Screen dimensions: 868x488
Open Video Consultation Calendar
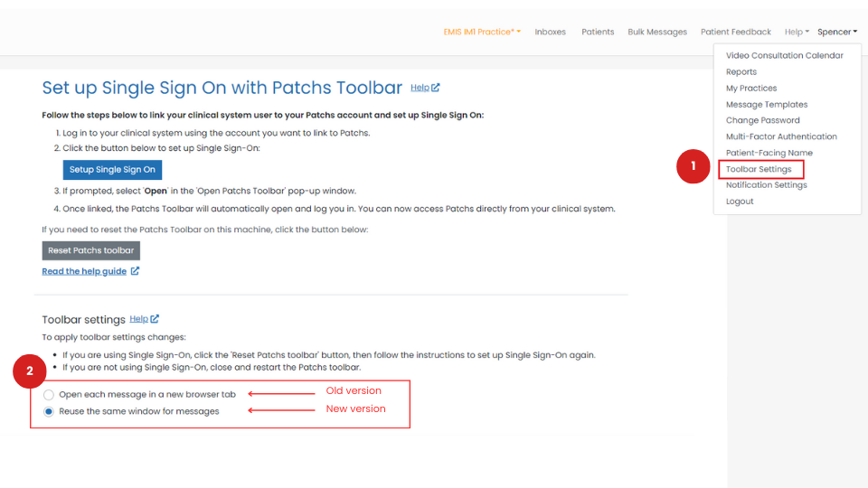pyautogui.click(x=785, y=55)
